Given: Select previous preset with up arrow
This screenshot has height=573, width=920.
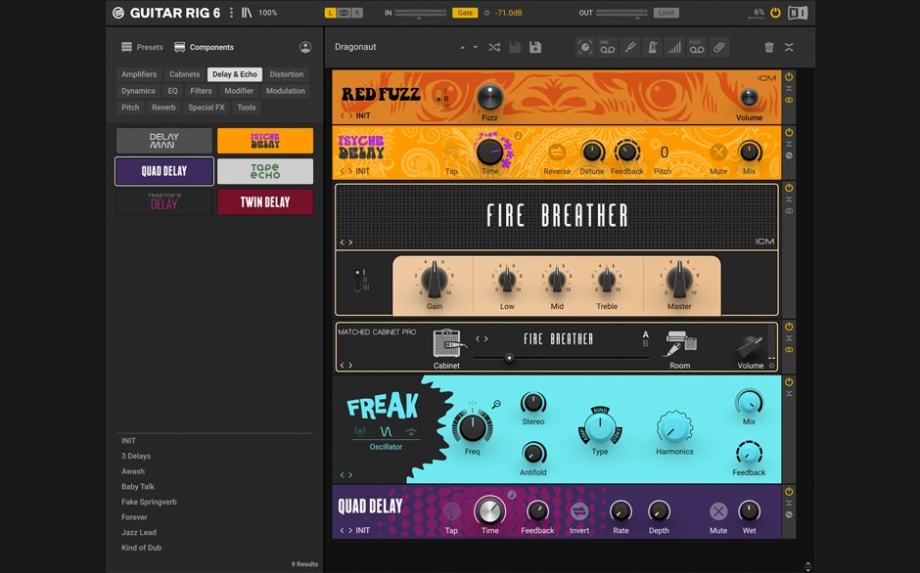Looking at the screenshot, I should (462, 47).
